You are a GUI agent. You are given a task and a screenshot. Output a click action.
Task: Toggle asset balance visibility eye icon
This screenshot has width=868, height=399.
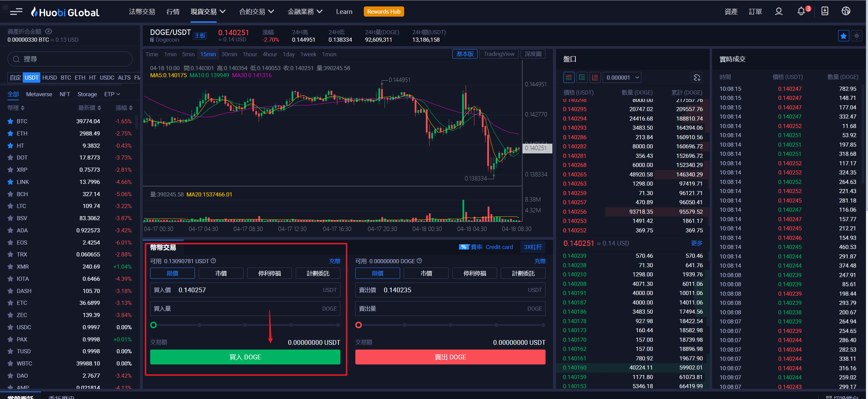(48, 31)
